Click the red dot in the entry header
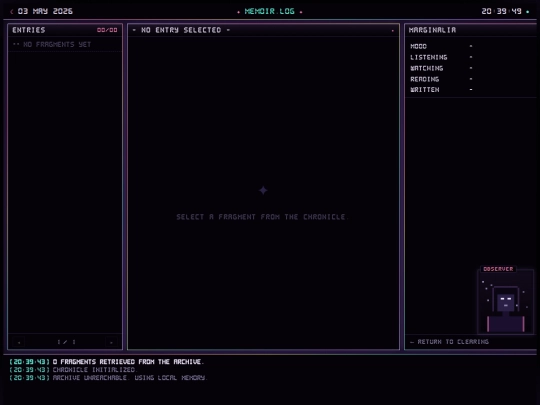 click(393, 31)
